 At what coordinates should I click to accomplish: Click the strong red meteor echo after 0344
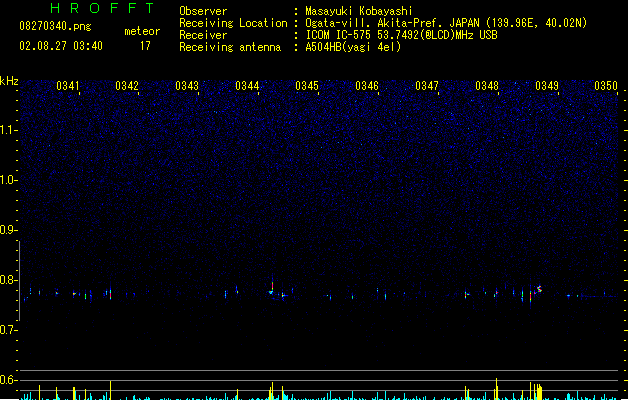pos(272,286)
